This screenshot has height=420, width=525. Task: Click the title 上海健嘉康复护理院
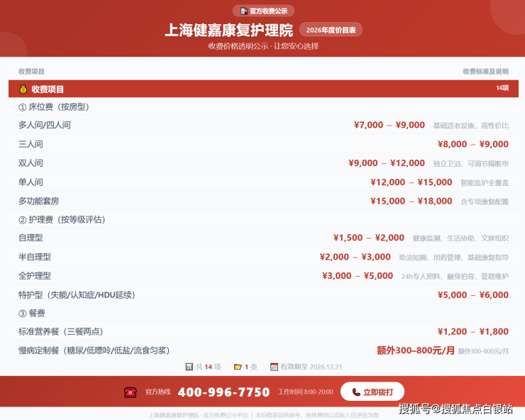click(229, 30)
